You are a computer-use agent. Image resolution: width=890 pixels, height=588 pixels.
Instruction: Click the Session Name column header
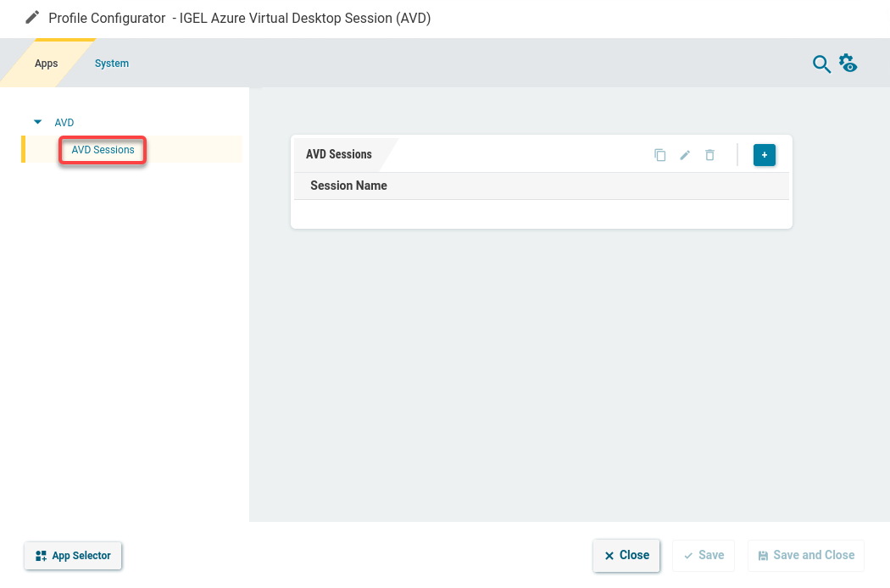(348, 185)
